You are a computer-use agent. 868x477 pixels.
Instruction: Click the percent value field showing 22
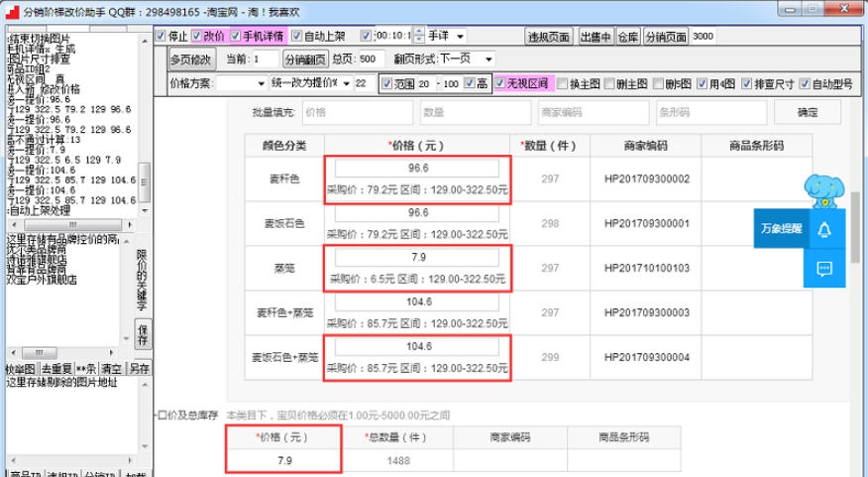[365, 83]
